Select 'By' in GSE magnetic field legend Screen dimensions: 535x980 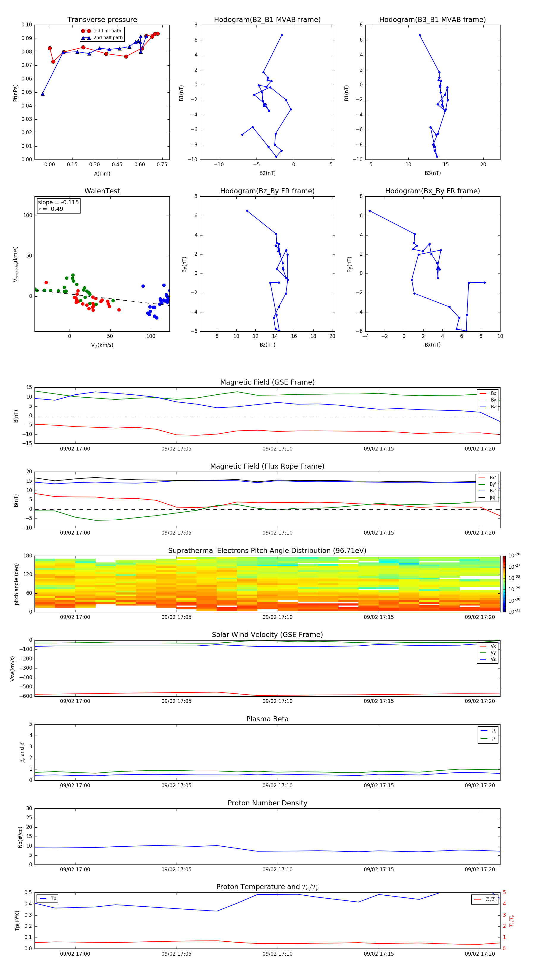[488, 400]
